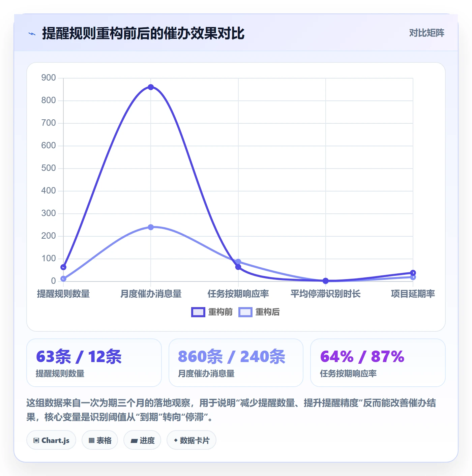The image size is (472, 476).
Task: Click the 项目延期率 axis label
Action: (x=413, y=294)
